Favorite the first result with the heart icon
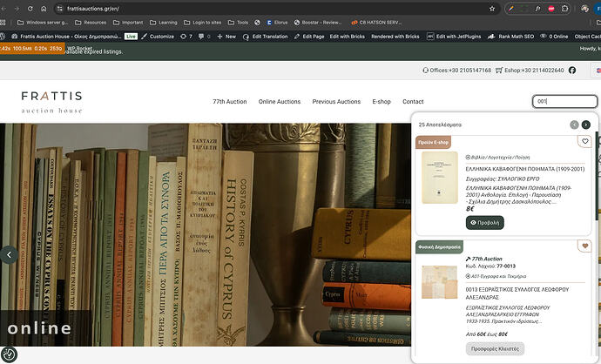 pos(585,142)
